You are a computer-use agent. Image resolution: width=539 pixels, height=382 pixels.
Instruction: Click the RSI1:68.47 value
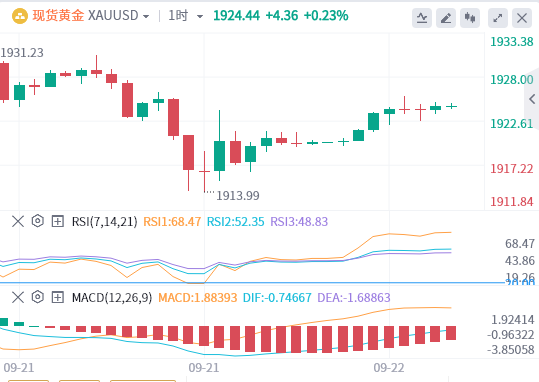click(x=172, y=222)
